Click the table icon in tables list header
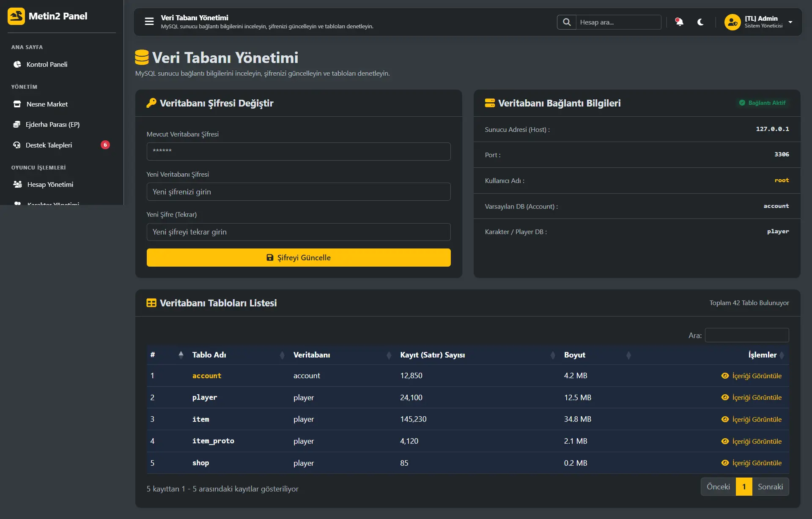The width and height of the screenshot is (812, 519). pos(151,303)
